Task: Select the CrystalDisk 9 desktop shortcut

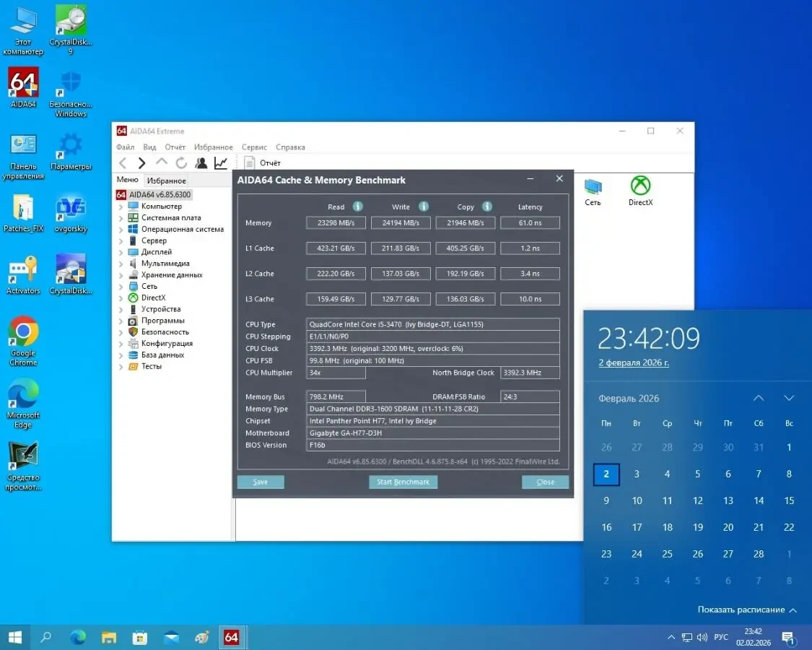Action: [x=71, y=30]
